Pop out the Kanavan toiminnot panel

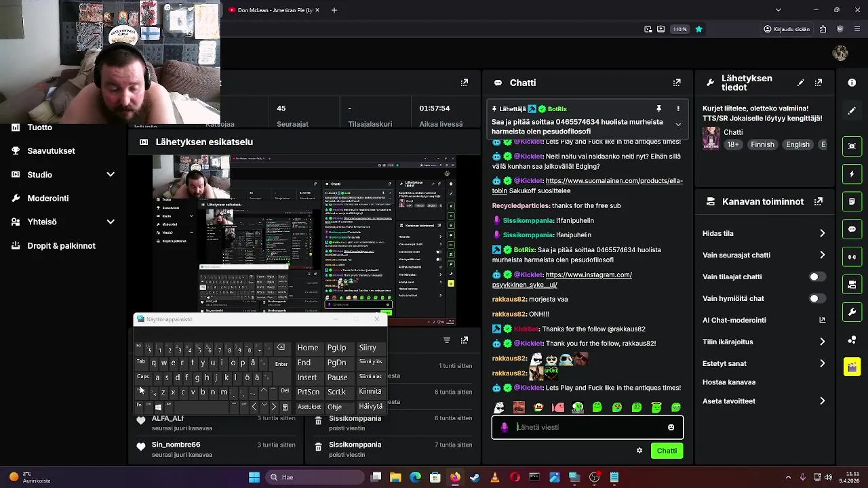818,201
